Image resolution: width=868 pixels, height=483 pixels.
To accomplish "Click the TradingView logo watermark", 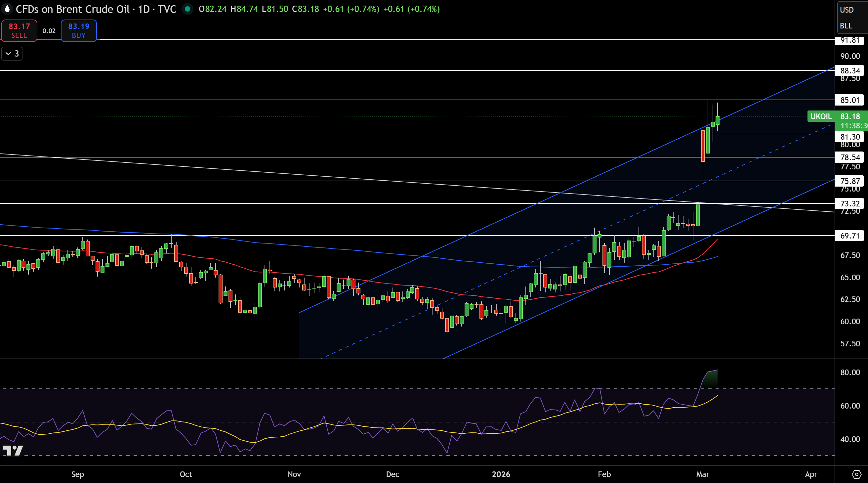I will [13, 450].
